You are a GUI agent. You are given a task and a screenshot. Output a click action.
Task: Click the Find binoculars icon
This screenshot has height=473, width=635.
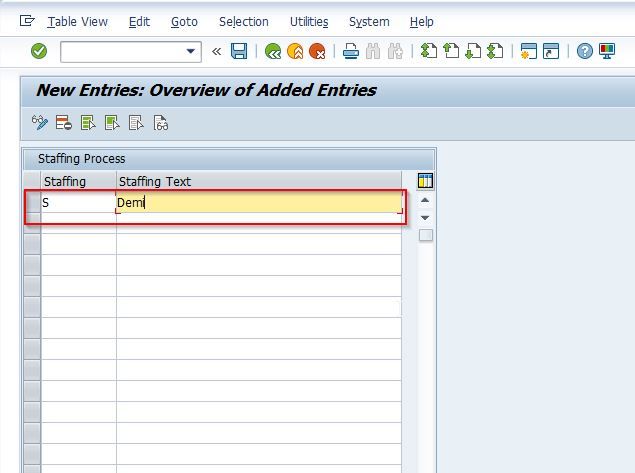point(373,51)
